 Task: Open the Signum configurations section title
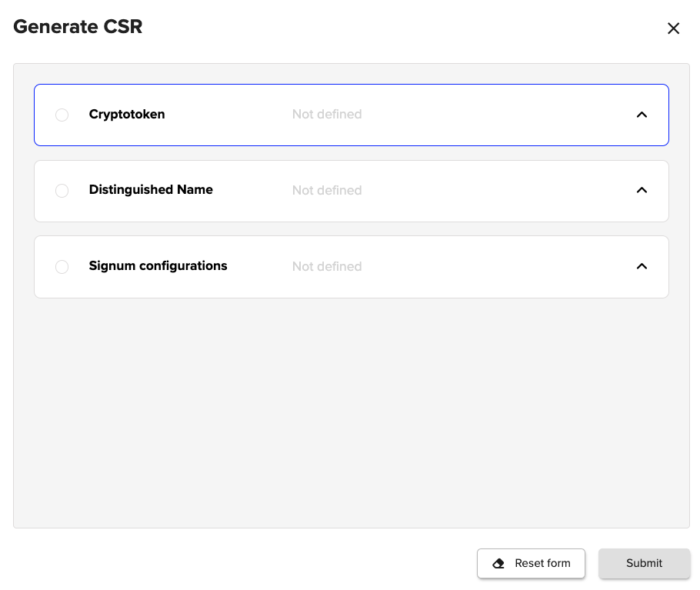click(158, 266)
